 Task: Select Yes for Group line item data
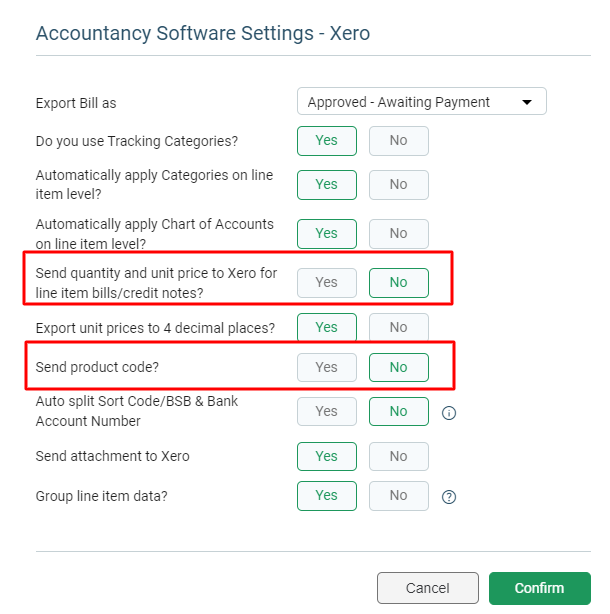click(x=327, y=496)
